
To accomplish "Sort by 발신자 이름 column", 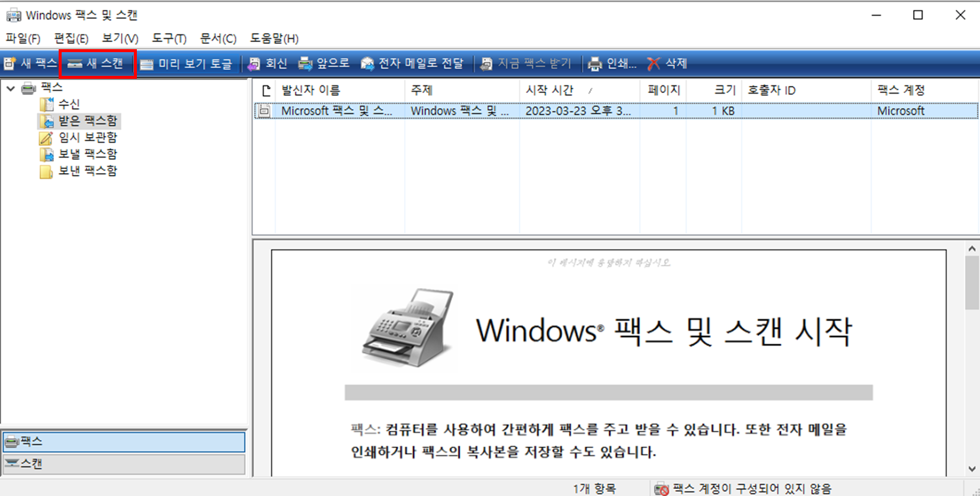I will (341, 90).
